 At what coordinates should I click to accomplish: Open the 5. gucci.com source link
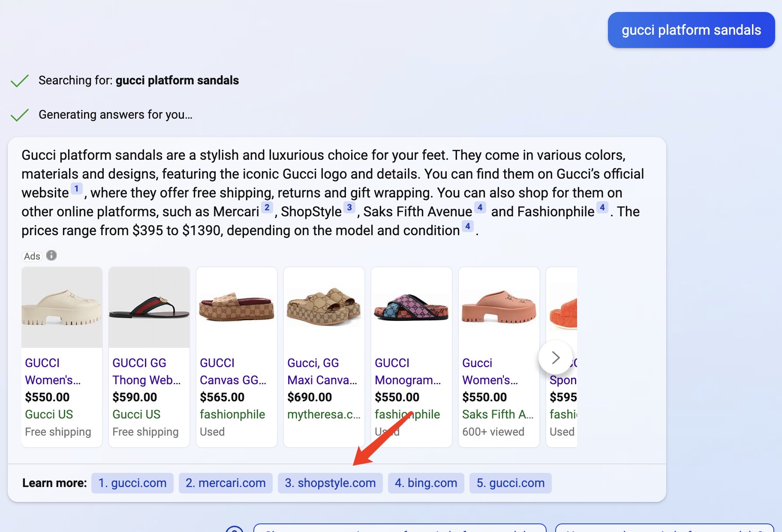(510, 483)
